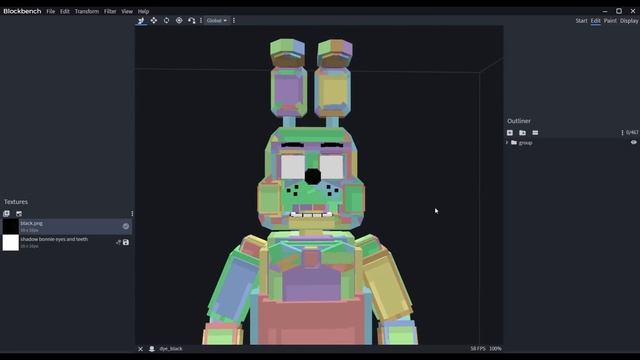Select the black.png texture thumbnail
Image resolution: width=640 pixels, height=360 pixels.
(x=11, y=227)
